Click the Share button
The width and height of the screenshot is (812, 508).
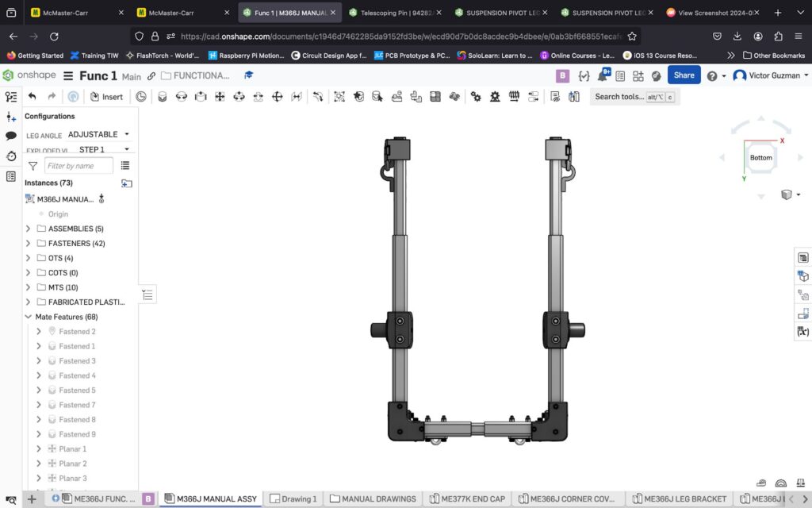point(684,75)
